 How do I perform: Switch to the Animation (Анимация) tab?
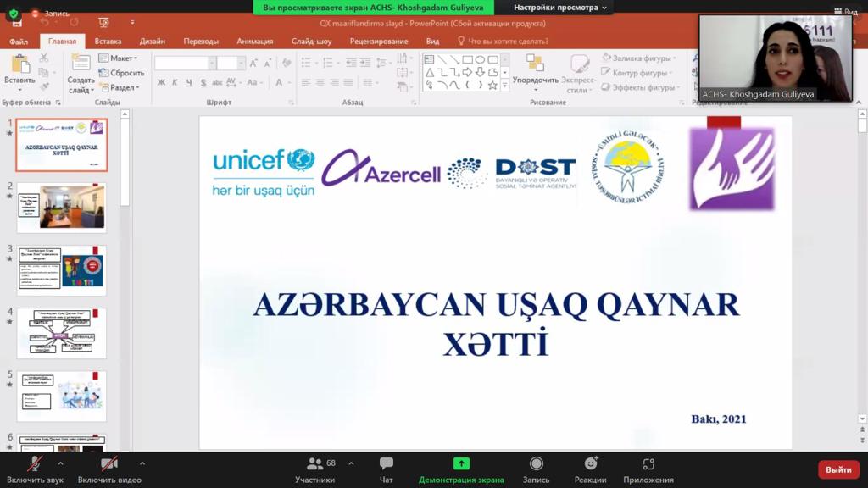tap(254, 42)
